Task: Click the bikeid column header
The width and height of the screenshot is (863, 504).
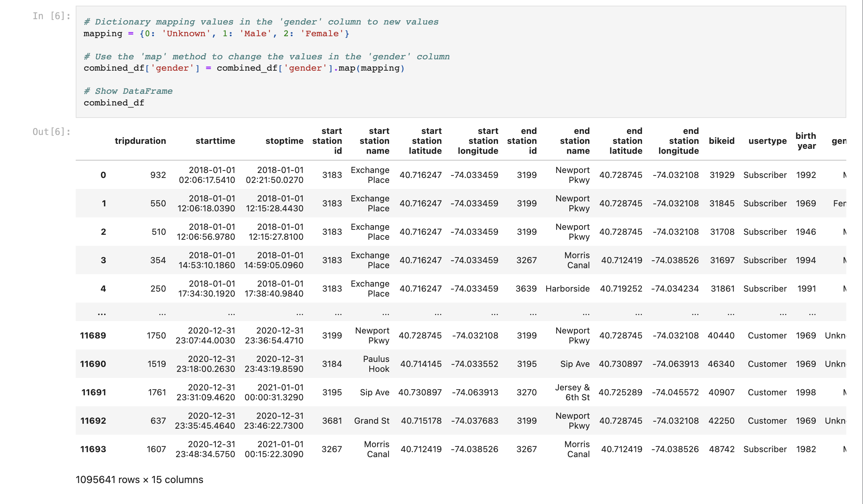Action: pos(722,141)
